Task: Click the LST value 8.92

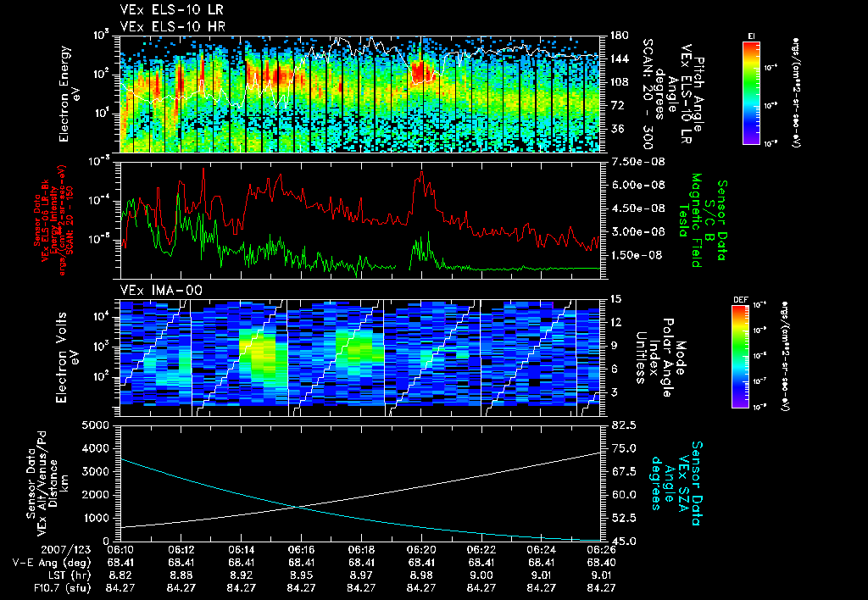Action: pyautogui.click(x=241, y=575)
